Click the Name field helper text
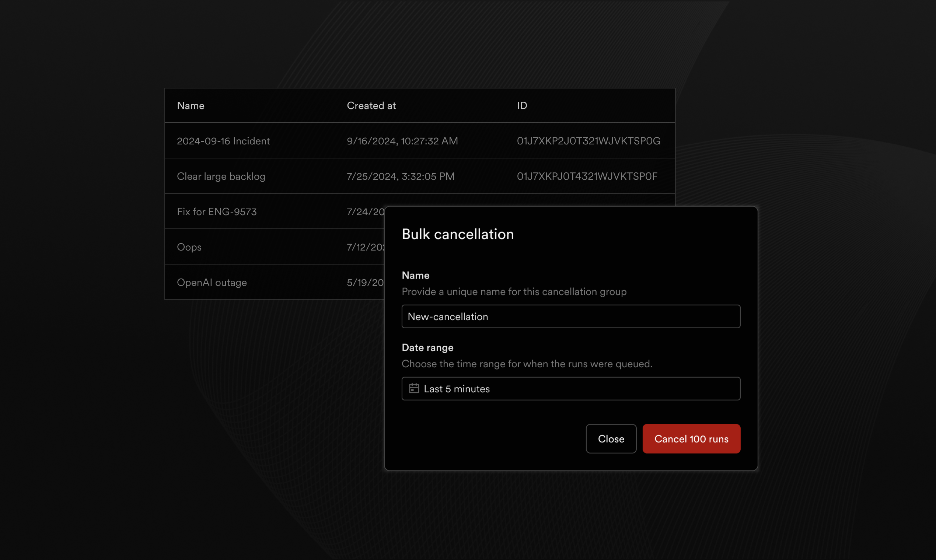 click(514, 291)
